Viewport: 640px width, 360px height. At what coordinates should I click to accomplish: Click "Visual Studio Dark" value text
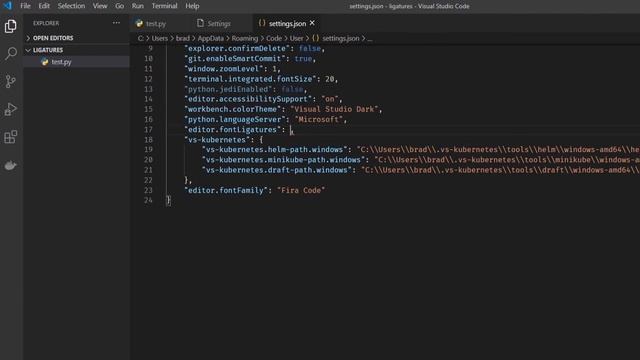(334, 109)
